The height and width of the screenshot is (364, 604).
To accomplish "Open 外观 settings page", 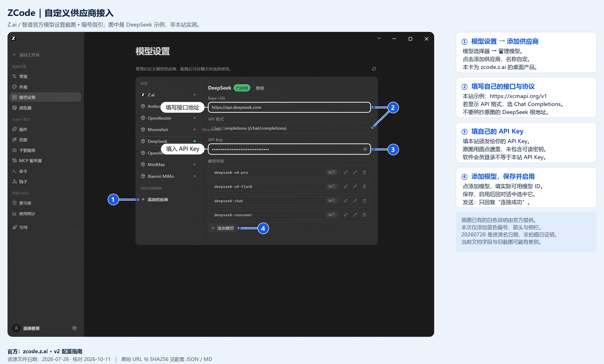I will 45,87.
